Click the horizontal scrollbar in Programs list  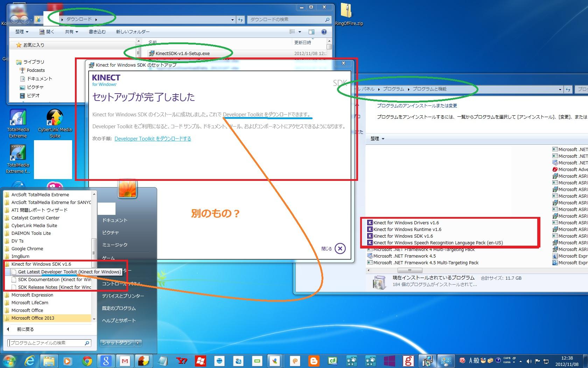(409, 271)
